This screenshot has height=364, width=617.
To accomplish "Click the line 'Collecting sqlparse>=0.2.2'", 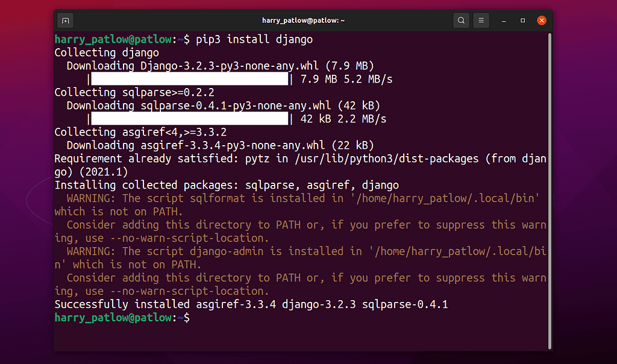I will pos(134,92).
